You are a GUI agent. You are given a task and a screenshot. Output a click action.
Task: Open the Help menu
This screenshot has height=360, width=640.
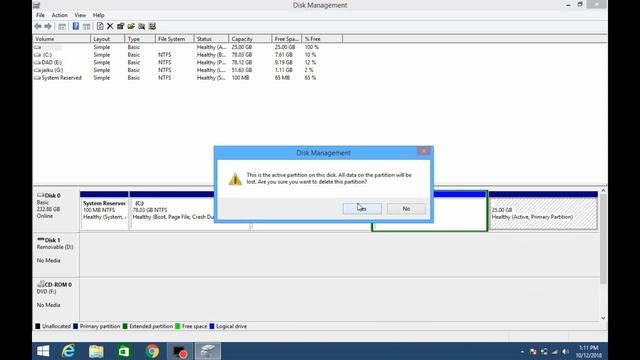(98, 15)
